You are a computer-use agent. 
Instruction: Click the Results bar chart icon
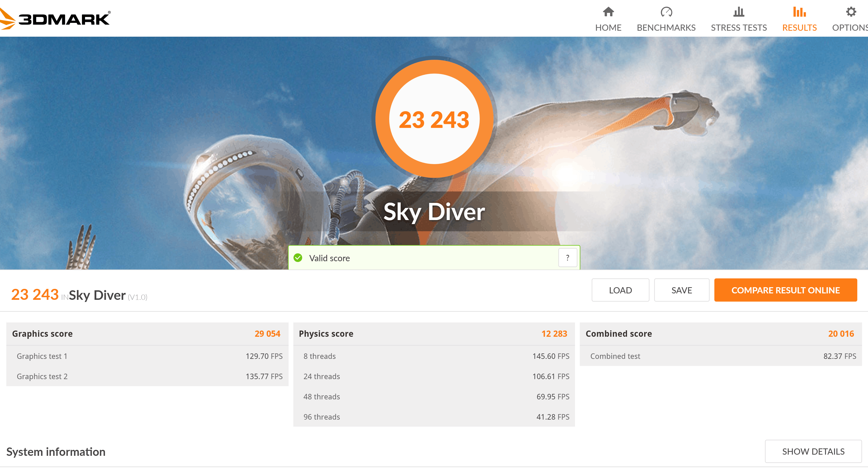click(799, 12)
